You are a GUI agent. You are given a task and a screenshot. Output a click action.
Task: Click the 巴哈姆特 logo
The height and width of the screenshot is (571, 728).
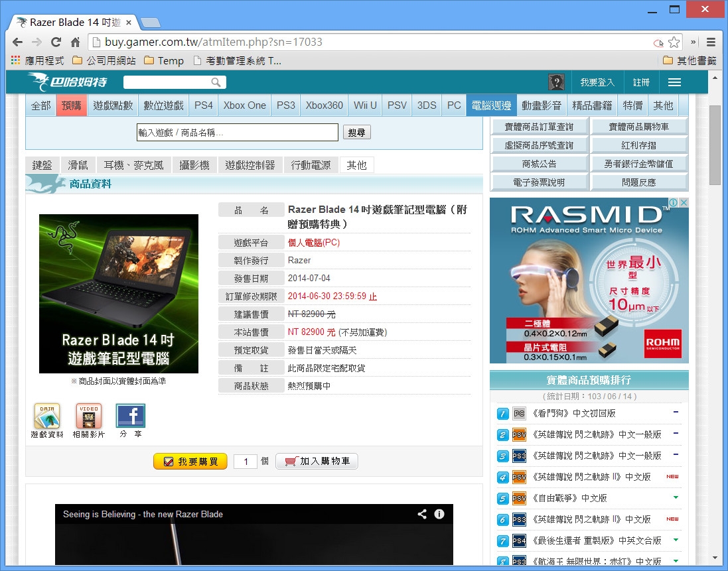(68, 82)
